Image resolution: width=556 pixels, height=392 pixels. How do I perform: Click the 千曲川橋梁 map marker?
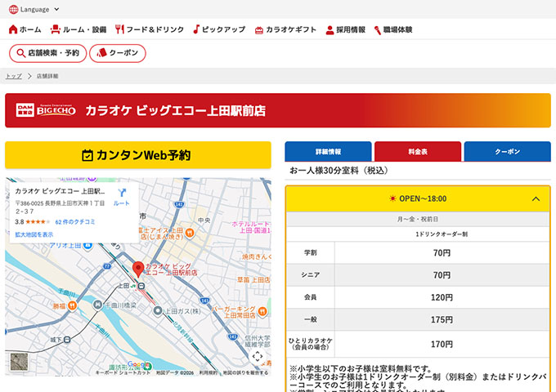pyautogui.click(x=97, y=305)
